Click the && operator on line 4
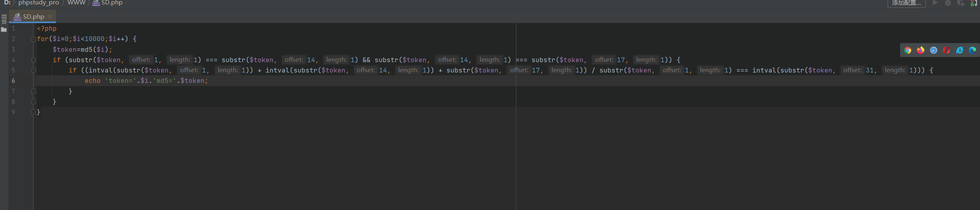 click(x=366, y=60)
